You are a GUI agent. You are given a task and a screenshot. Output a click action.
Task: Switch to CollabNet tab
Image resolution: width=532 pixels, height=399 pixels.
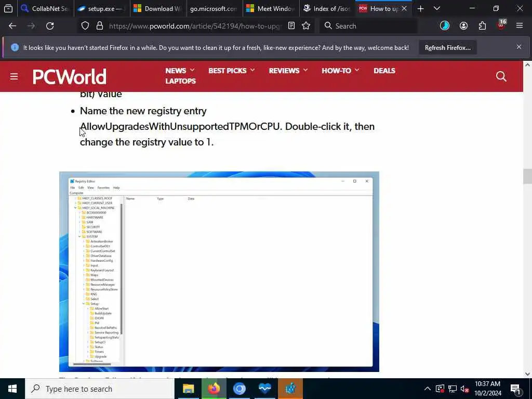point(45,9)
